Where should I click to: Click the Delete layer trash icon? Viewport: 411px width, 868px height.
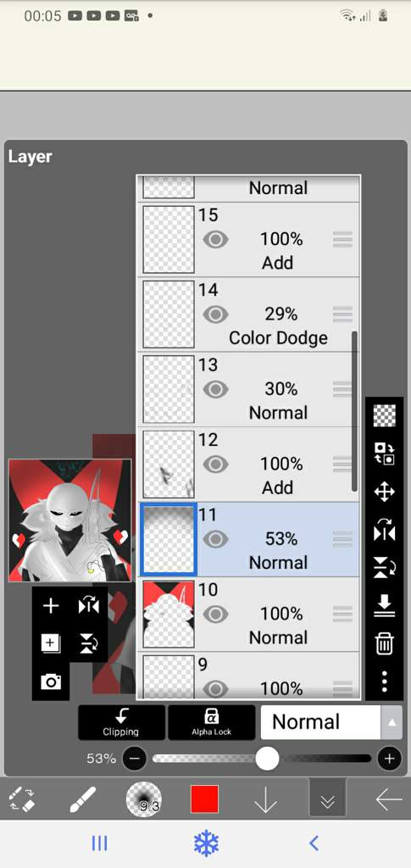tap(385, 644)
